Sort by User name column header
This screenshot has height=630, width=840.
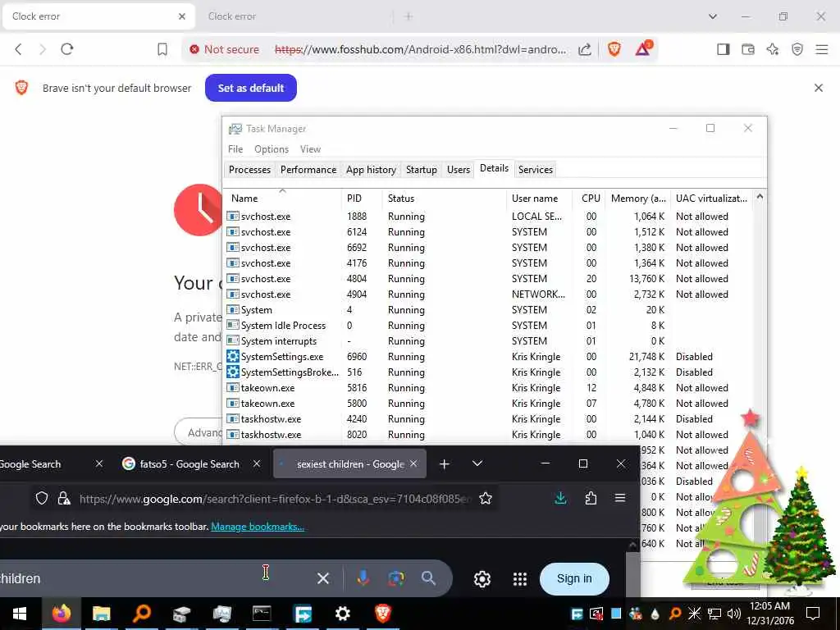point(539,199)
